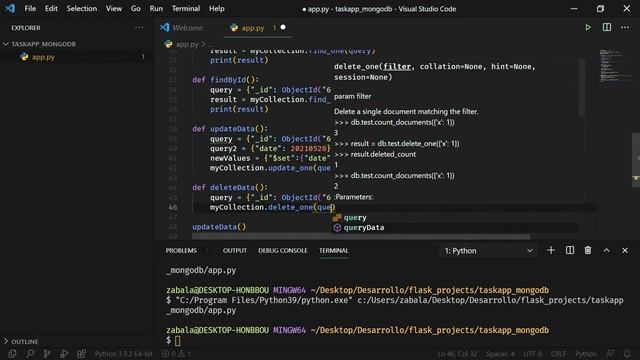Click 'def deleteData():' line
The image size is (640, 360).
pos(230,187)
